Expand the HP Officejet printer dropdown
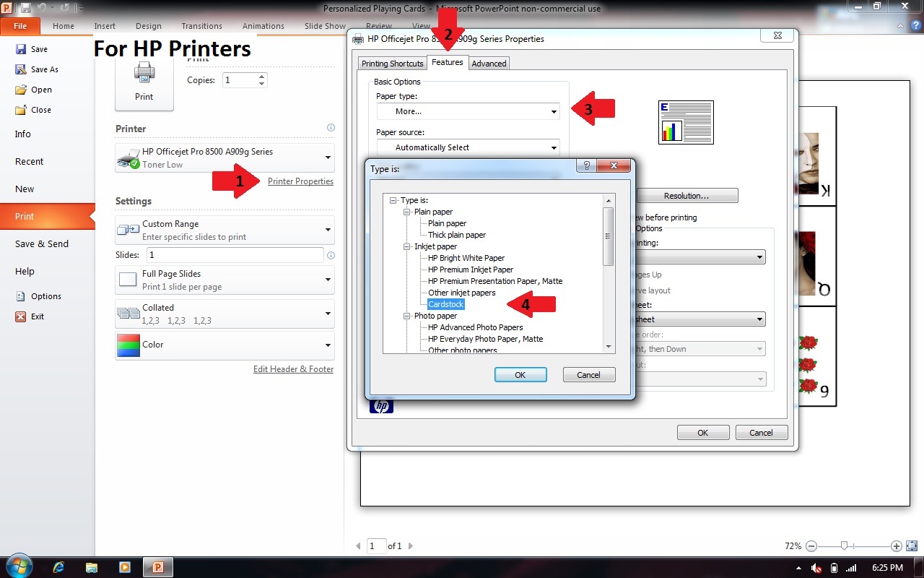Viewport: 924px width, 578px height. 225,158
